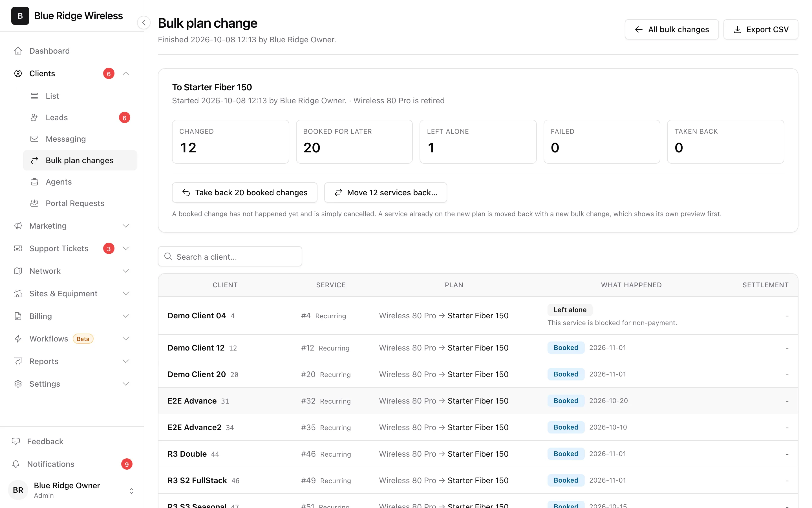Click the Blue Ridge Wireless logo badge

20,16
